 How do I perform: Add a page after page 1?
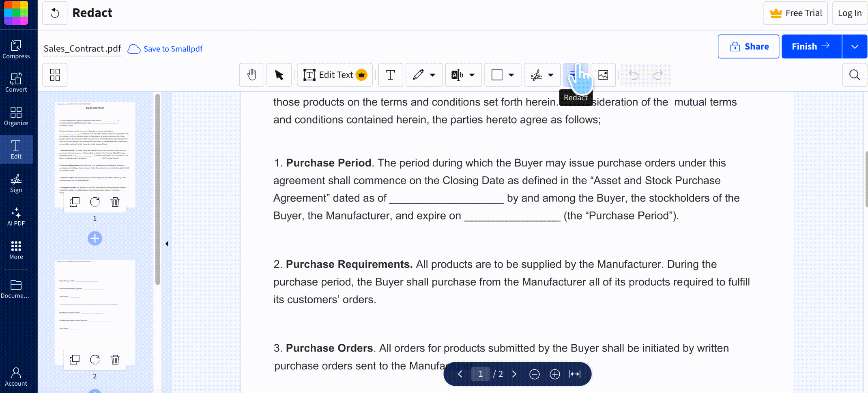95,238
